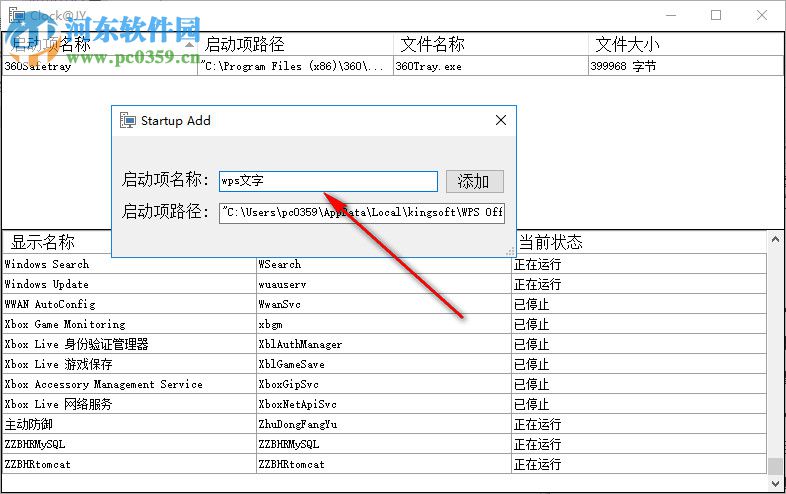Click 正在运行 status of 主动防御

[x=639, y=424]
